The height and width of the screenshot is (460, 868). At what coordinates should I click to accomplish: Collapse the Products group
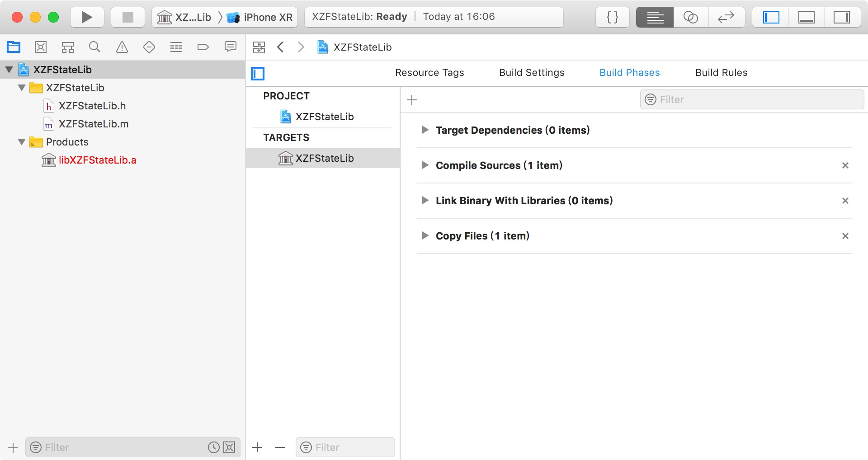(x=22, y=142)
